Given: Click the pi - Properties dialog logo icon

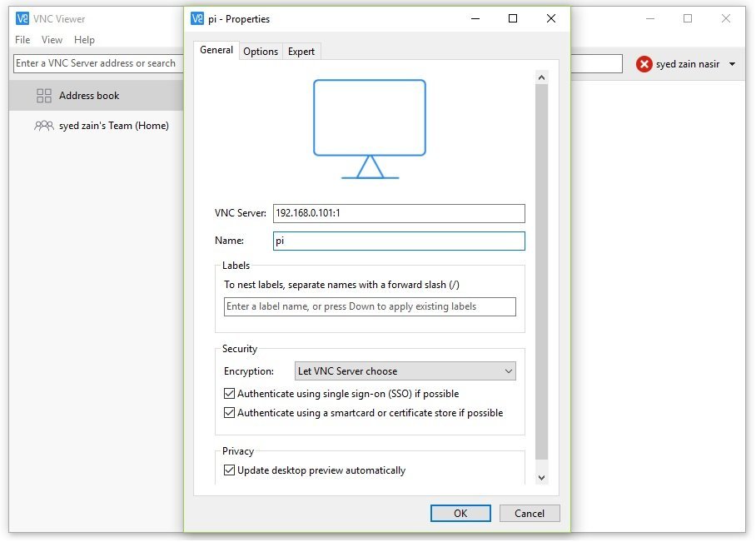Looking at the screenshot, I should 197,19.
